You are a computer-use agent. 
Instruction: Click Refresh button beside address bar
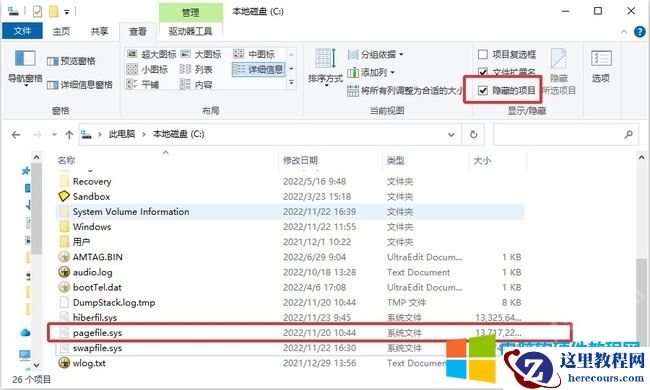(x=473, y=134)
